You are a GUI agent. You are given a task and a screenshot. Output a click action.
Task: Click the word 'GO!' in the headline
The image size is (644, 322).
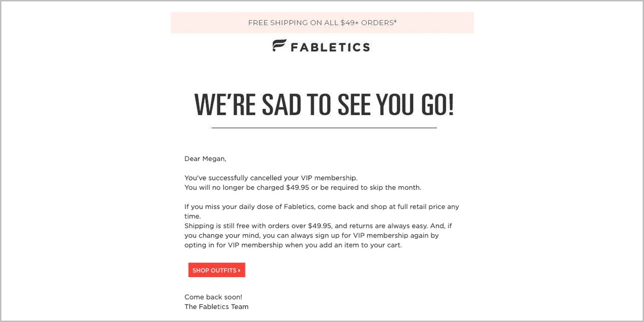pos(437,104)
